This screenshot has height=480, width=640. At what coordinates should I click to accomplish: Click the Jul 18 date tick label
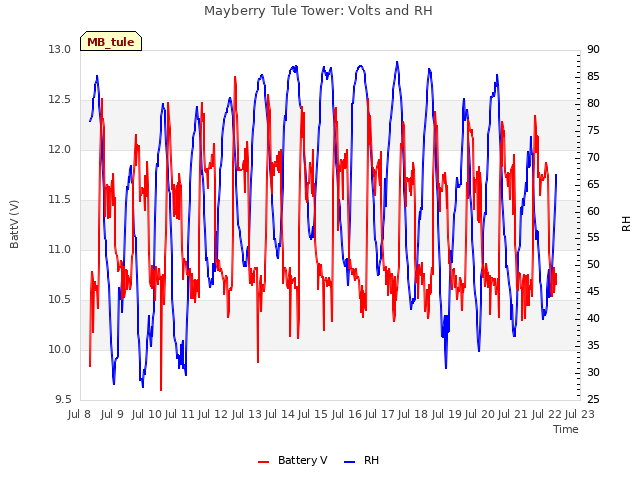[413, 414]
